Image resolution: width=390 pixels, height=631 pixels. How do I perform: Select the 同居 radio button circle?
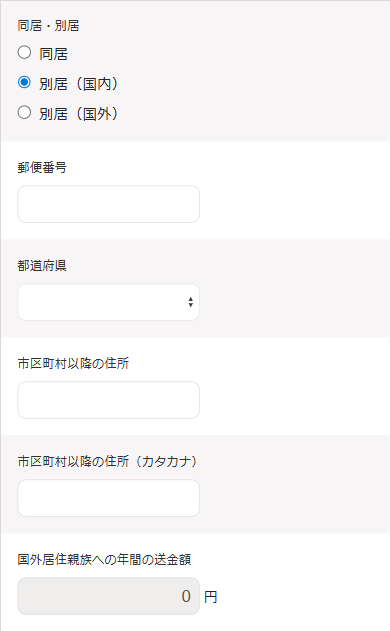point(24,52)
